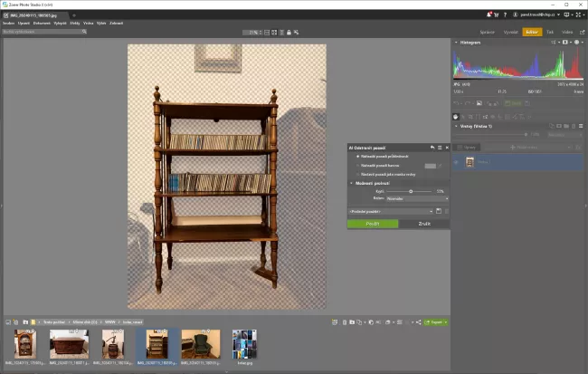Open the Vrstva menu
Viewport: 588px width, 374px height.
88,24
